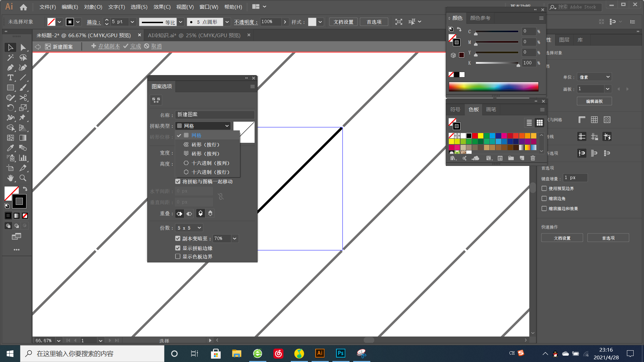Viewport: 644px width, 362px height.
Task: Toggle dim copies to checkbox
Action: click(x=178, y=238)
